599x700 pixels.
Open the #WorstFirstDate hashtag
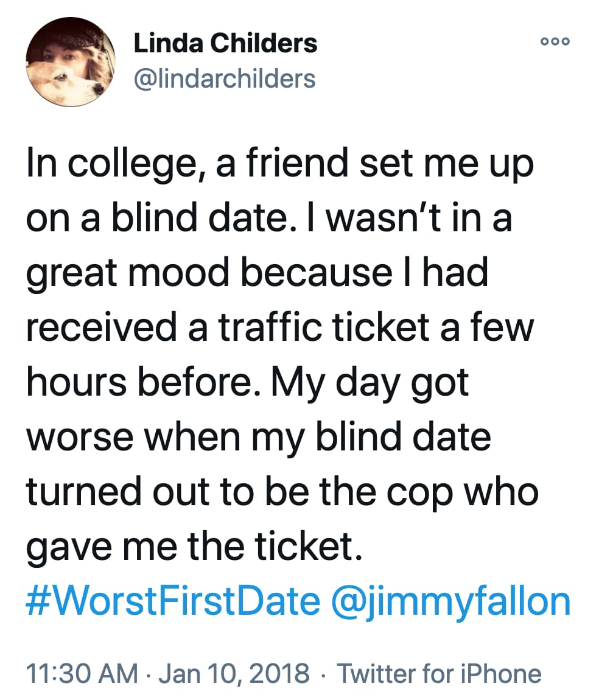pyautogui.click(x=172, y=601)
